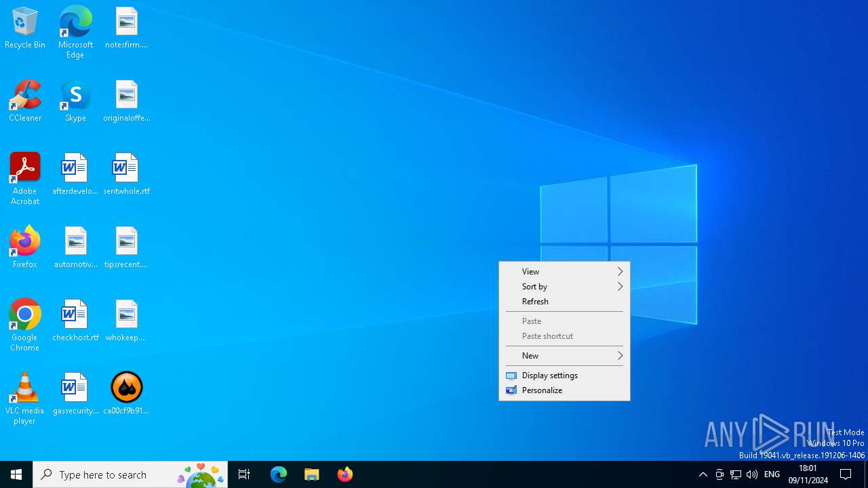Open the Action Center notifications

tap(846, 474)
